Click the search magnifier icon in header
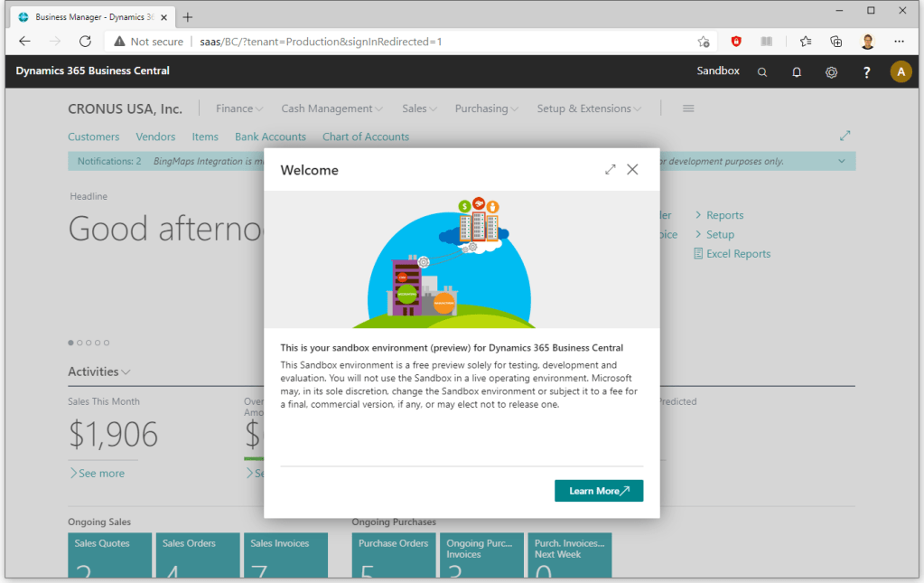 click(762, 72)
